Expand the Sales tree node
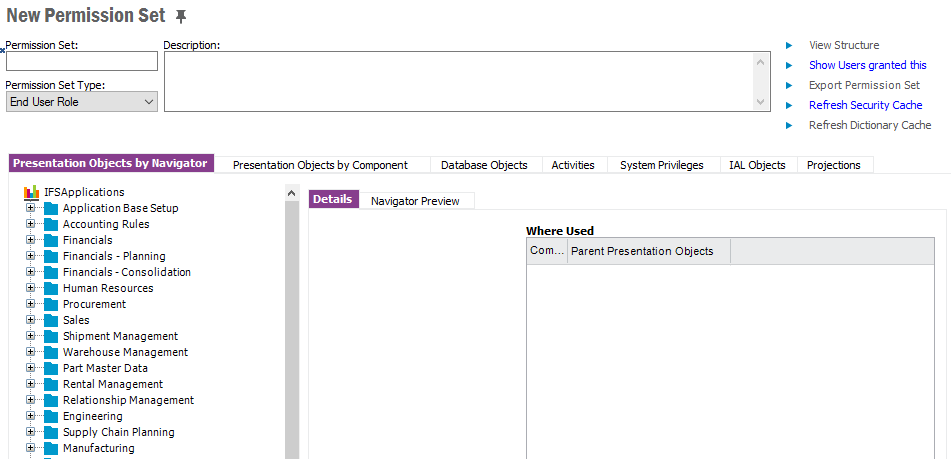951x459 pixels. (31, 320)
